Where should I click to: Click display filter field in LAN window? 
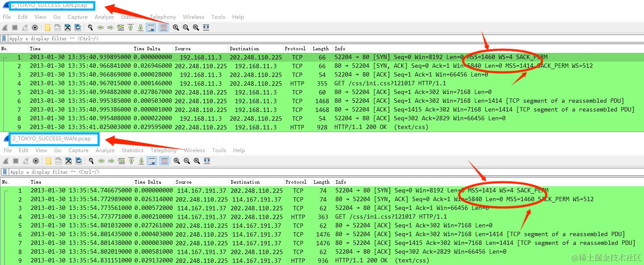tap(325, 38)
